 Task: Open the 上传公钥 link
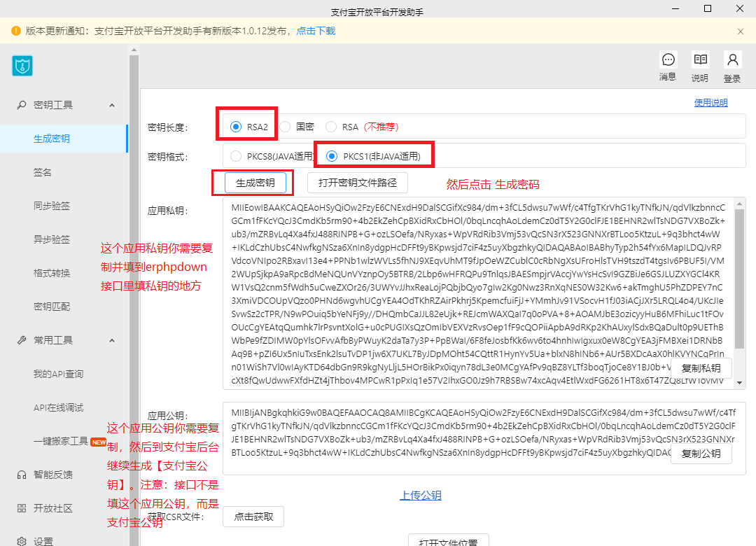coord(421,496)
